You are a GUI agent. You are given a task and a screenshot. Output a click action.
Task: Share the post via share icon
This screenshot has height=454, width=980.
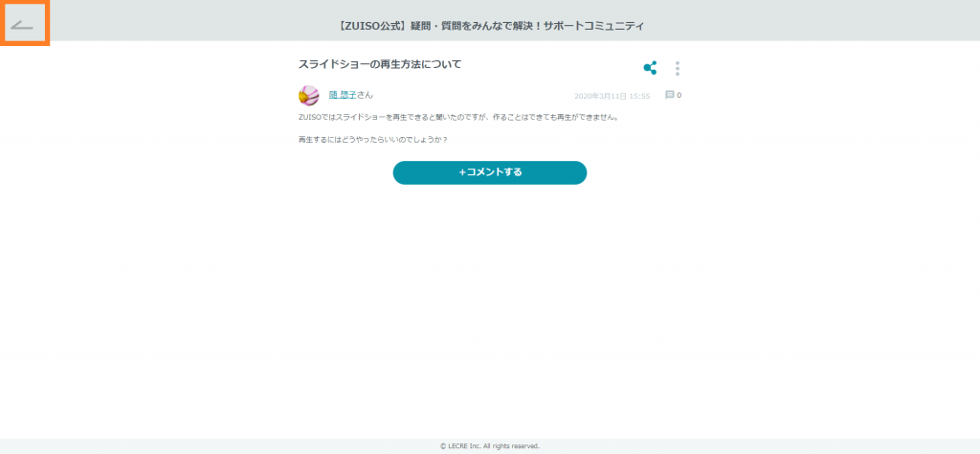click(650, 68)
